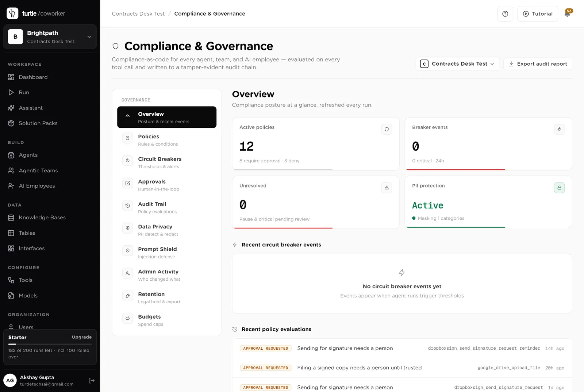Click the shield icon on Active policies card
The height and width of the screenshot is (392, 584).
pos(387,129)
